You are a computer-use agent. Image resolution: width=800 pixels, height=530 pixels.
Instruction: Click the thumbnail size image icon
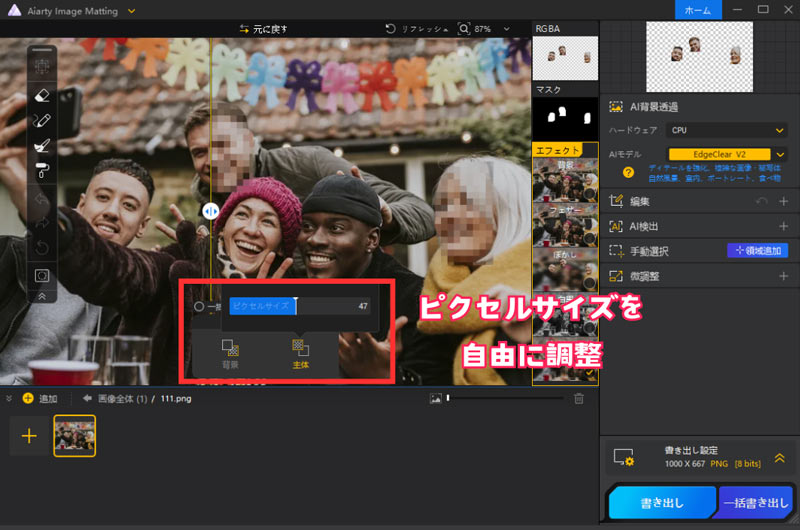pos(435,398)
